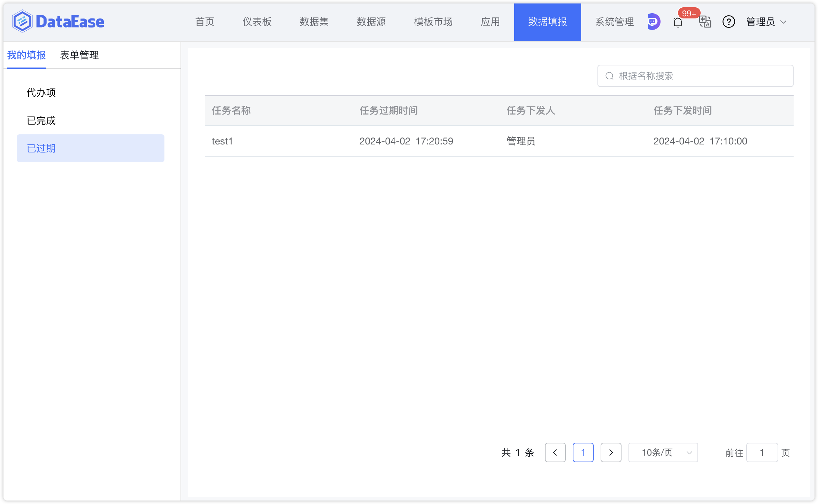The width and height of the screenshot is (818, 504).
Task: Click the DataEase logo icon
Action: tap(22, 22)
